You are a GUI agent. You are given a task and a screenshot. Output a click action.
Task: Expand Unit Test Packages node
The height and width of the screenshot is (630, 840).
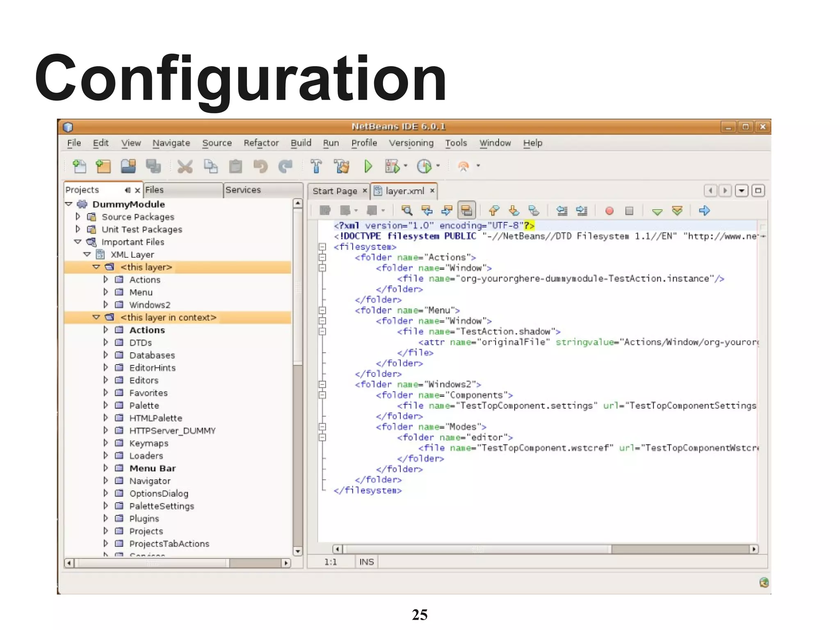tap(78, 229)
